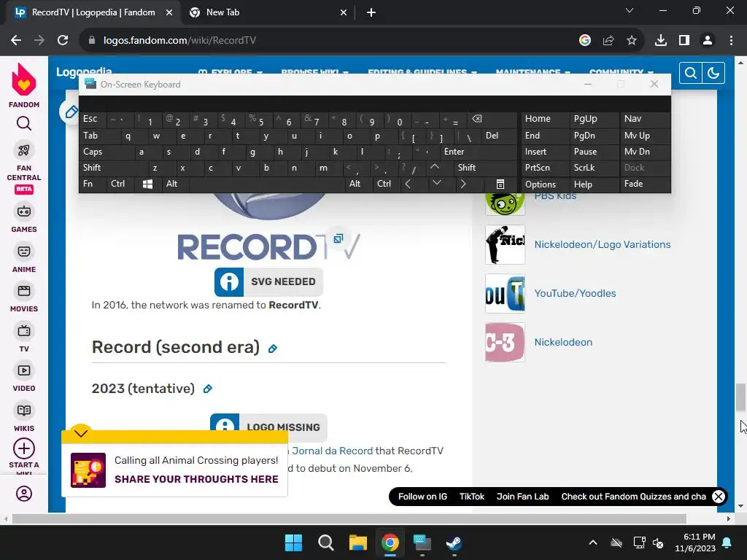Image resolution: width=747 pixels, height=560 pixels.
Task: Click the horizontal page scrollbar thumb
Action: 349,518
